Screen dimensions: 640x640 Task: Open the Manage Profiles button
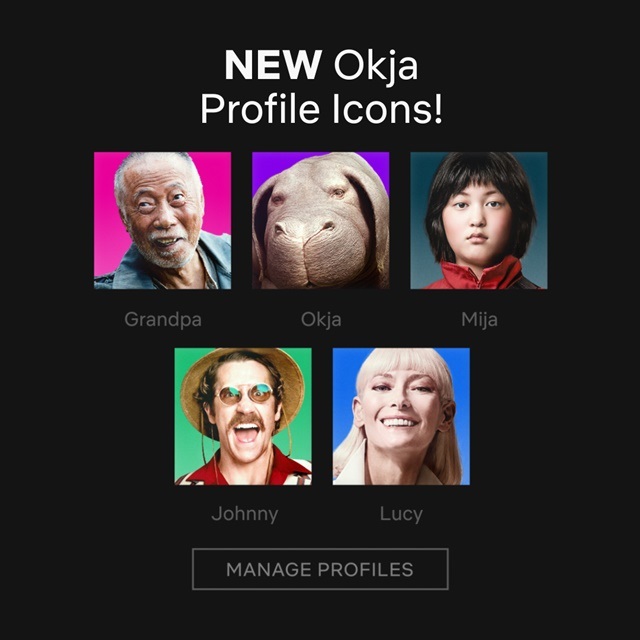point(320,569)
